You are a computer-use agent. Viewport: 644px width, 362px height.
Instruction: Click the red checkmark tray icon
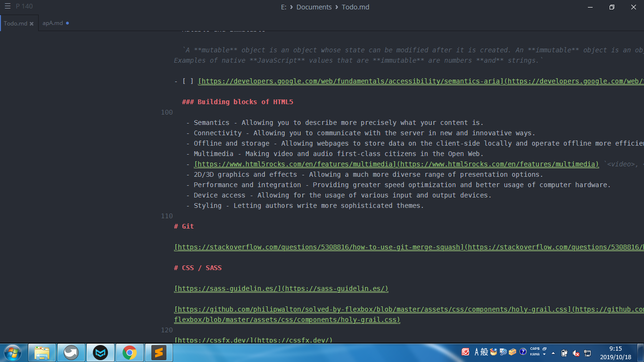[465, 352]
